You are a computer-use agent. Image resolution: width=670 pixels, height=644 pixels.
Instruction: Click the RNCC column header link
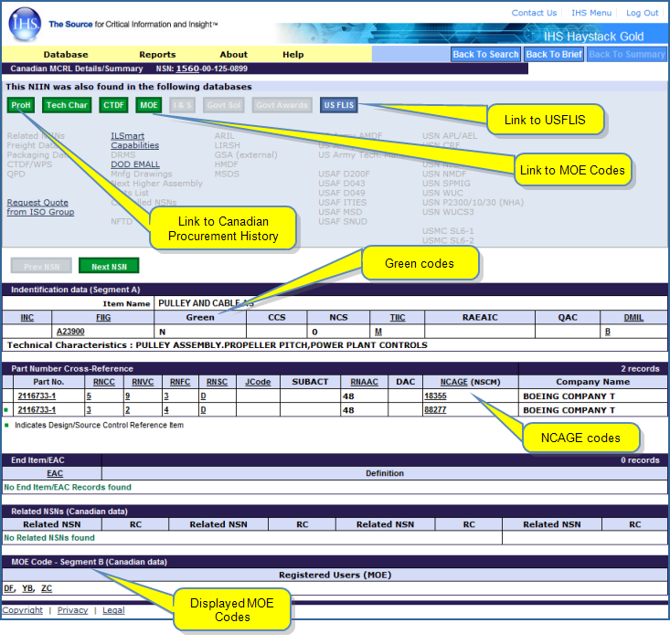(x=104, y=382)
